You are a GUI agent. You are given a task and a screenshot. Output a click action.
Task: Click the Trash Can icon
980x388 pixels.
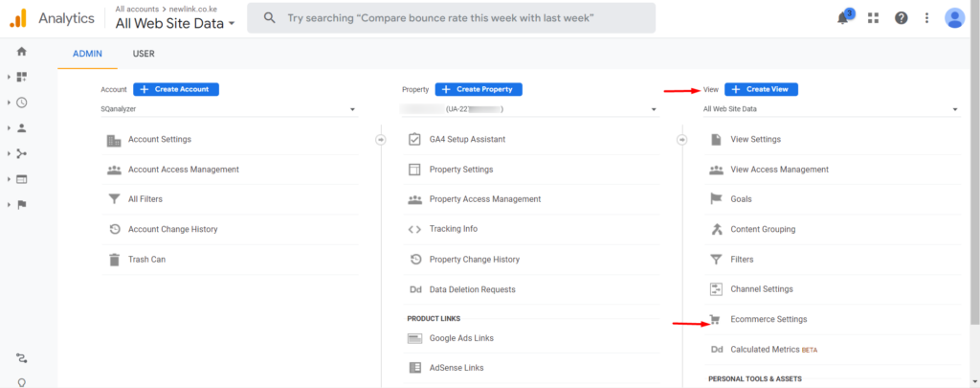click(114, 259)
